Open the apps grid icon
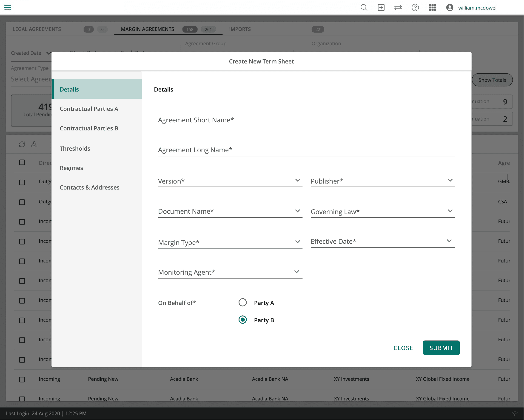 (x=432, y=8)
